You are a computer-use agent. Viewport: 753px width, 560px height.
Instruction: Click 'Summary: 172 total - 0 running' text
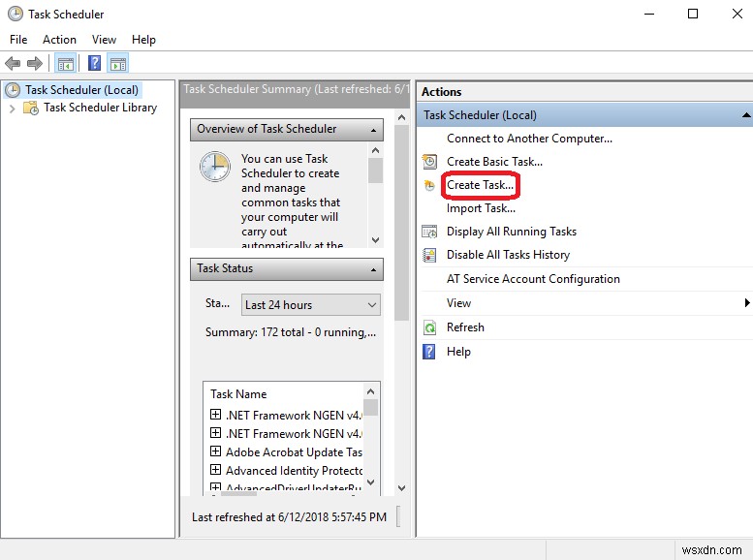pos(291,332)
